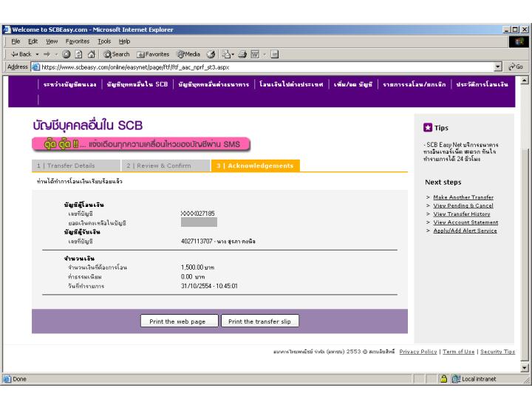Click the page icon in address bar
This screenshot has height=399, width=532.
[x=35, y=67]
